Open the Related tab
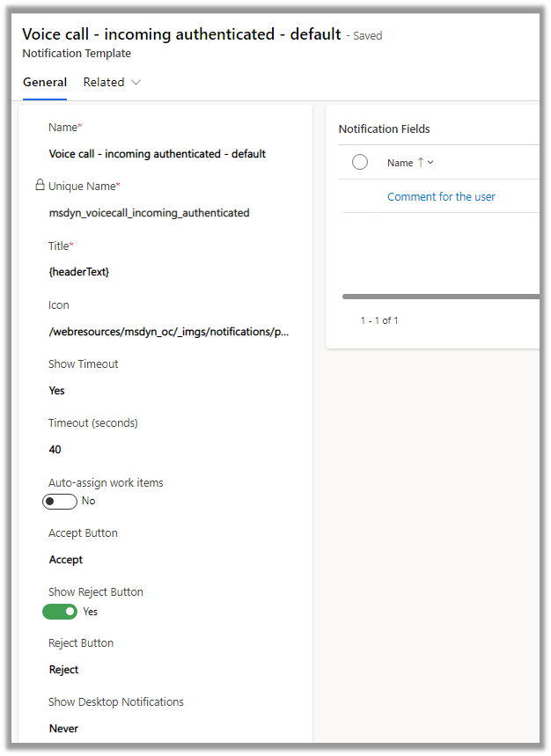Screen dimensions: 551x756 coord(104,83)
